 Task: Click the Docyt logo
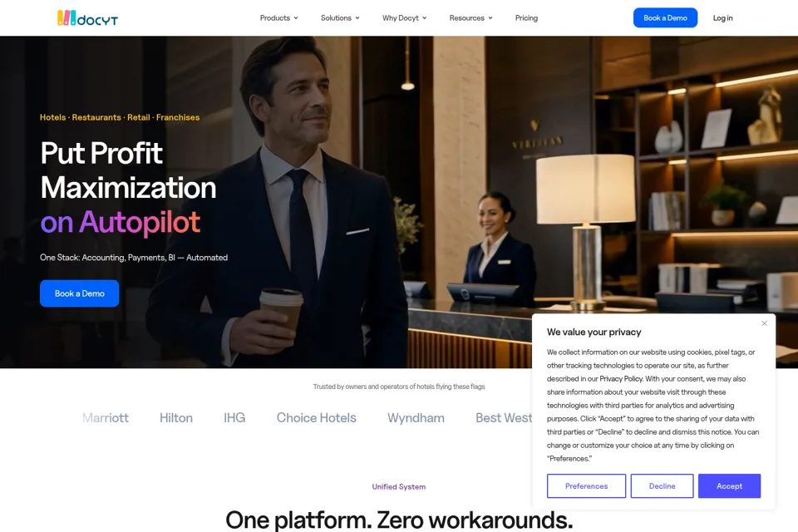[x=87, y=18]
